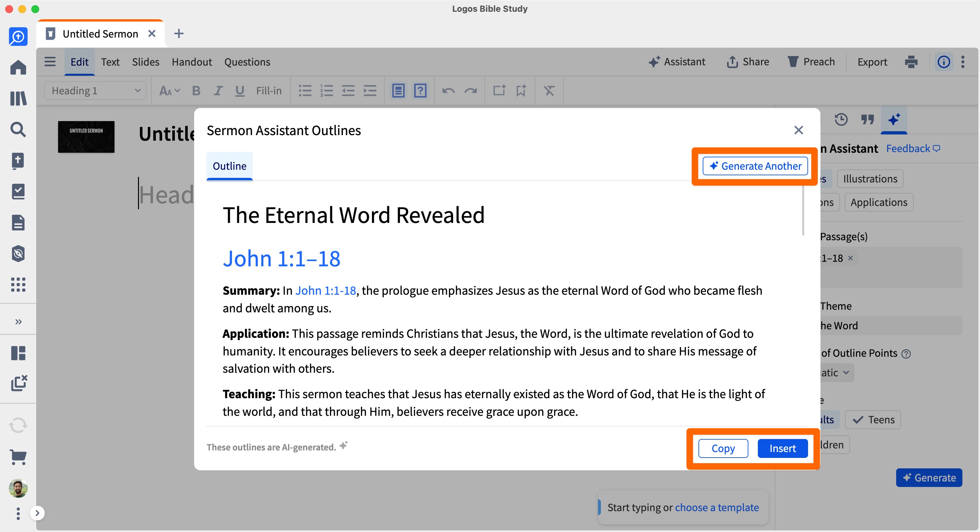Click the round arrow expand button
980x532 pixels.
pos(37,513)
